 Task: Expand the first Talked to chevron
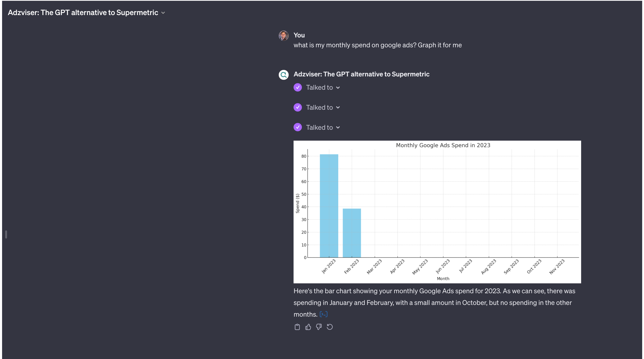coord(338,88)
